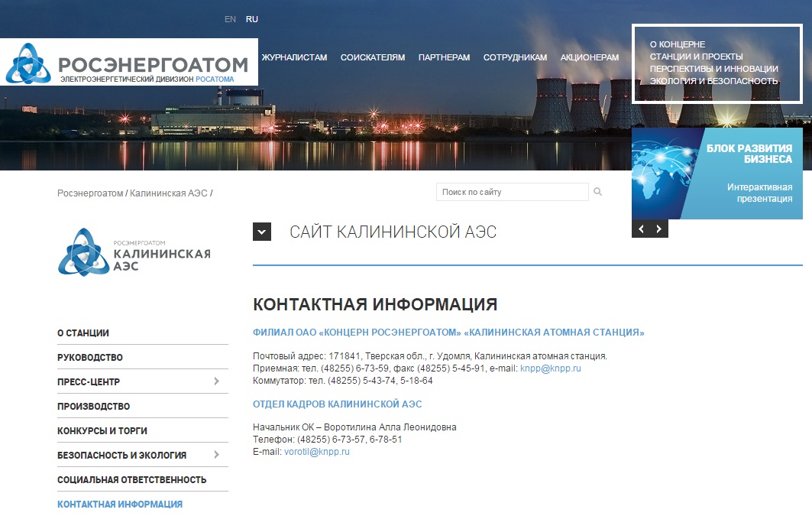Click the САЙТ КАЛИНИНСКОЙ АЭС title
The height and width of the screenshot is (516, 812).
tap(393, 232)
